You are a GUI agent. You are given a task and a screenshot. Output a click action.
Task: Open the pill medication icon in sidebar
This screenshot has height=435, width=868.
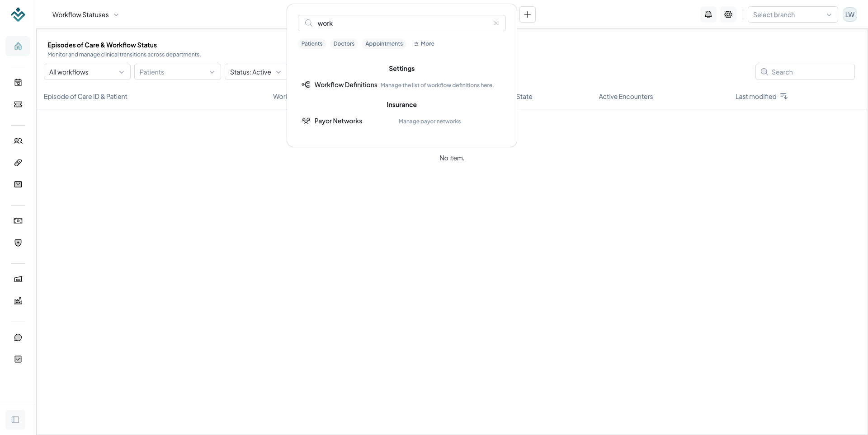click(x=18, y=163)
